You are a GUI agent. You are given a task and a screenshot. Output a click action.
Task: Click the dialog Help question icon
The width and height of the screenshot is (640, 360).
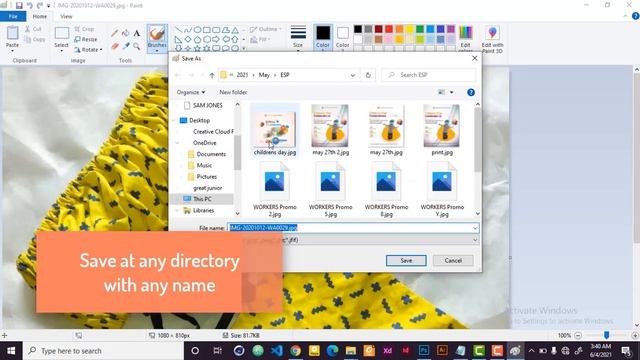coord(471,92)
